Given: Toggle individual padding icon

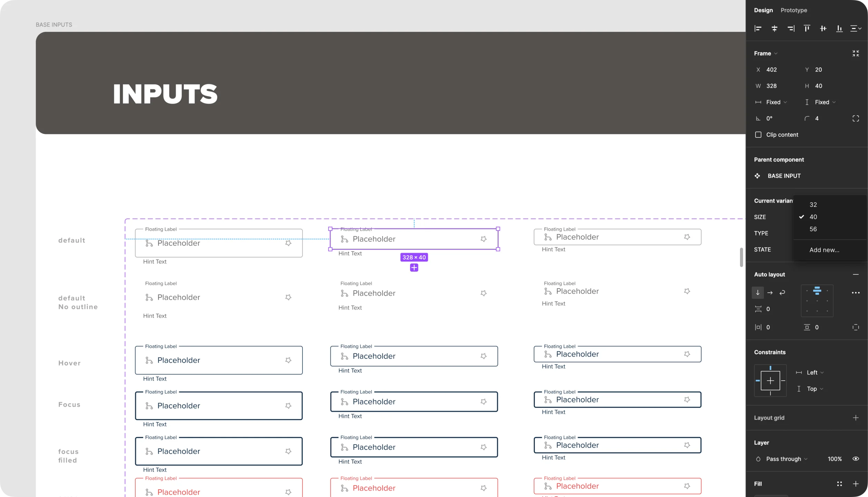Looking at the screenshot, I should (x=856, y=327).
